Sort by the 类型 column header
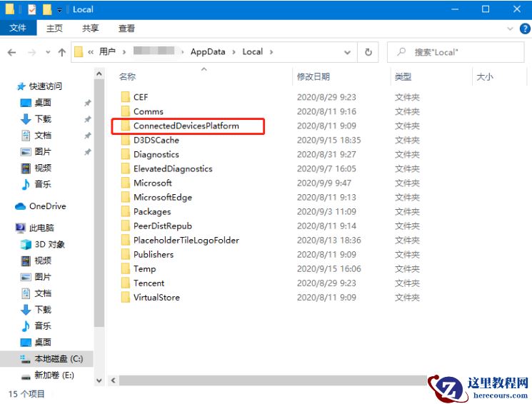 [x=403, y=76]
